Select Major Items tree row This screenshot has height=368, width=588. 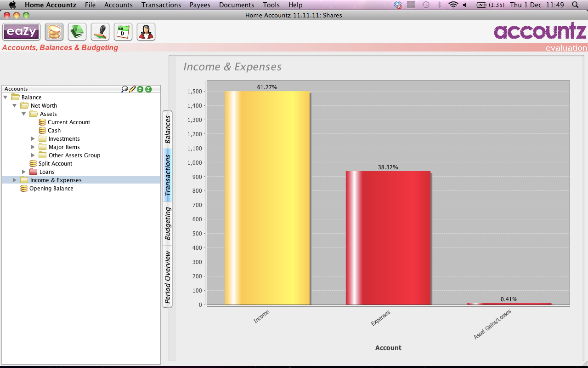[64, 147]
